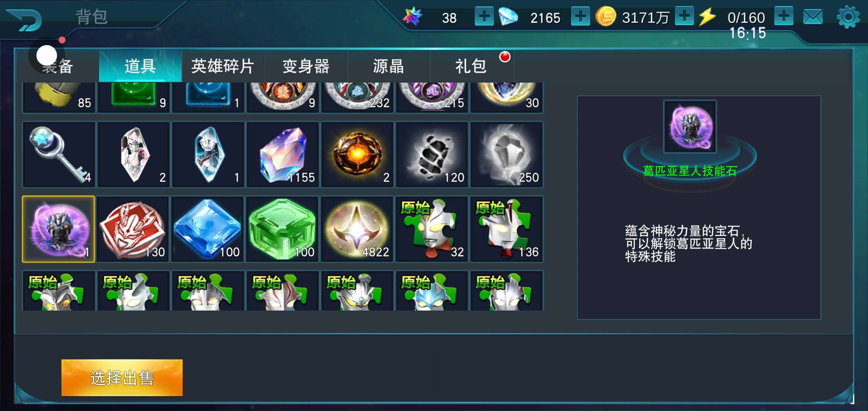This screenshot has height=411, width=868.
Task: Tap the white floating recorder dot
Action: pos(47,56)
